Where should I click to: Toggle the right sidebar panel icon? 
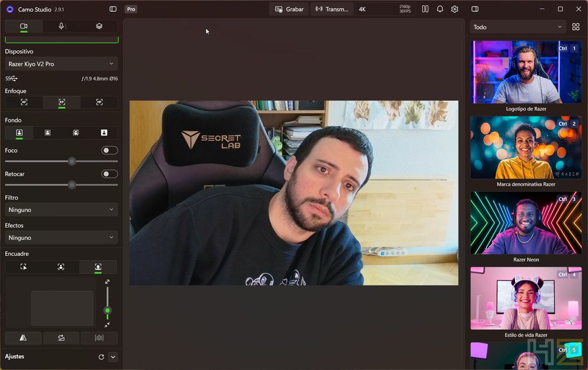point(475,9)
